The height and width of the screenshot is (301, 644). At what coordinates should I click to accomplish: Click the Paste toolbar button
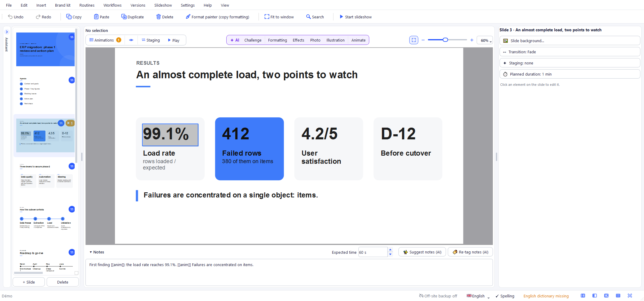click(x=101, y=17)
